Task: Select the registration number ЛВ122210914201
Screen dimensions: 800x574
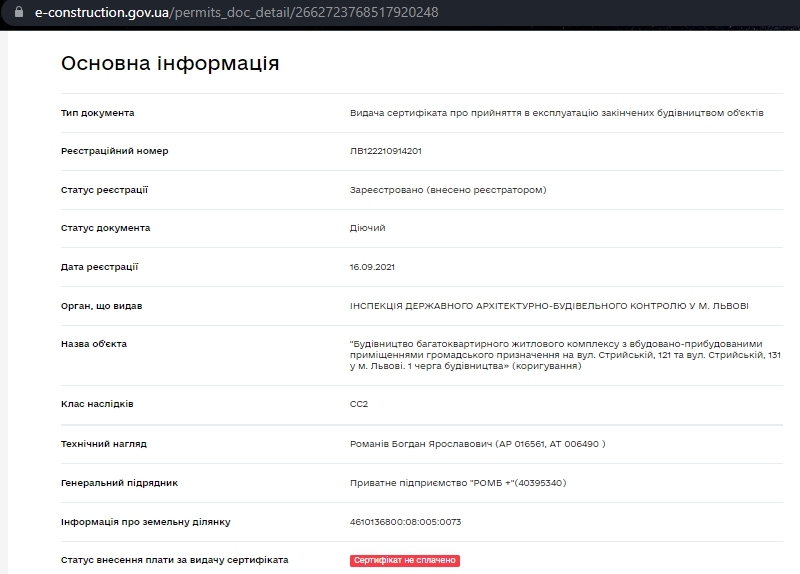Action: [x=386, y=151]
